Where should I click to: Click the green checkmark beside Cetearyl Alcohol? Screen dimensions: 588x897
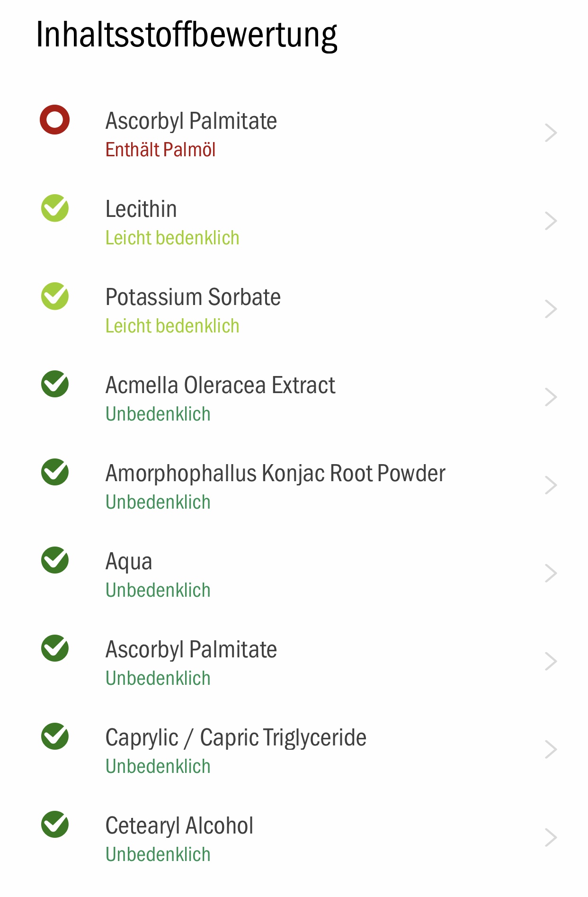[55, 825]
